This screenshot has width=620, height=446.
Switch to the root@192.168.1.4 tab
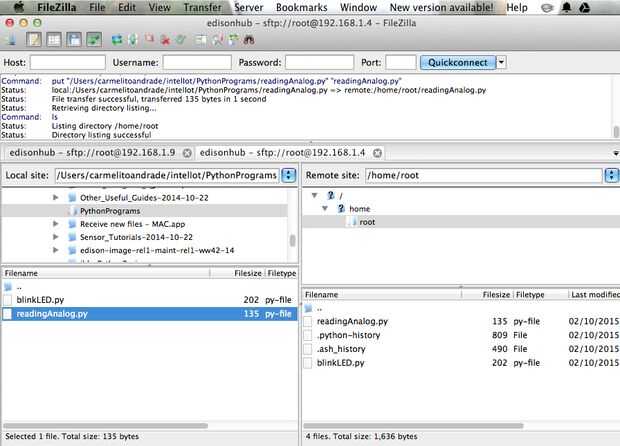[282, 153]
